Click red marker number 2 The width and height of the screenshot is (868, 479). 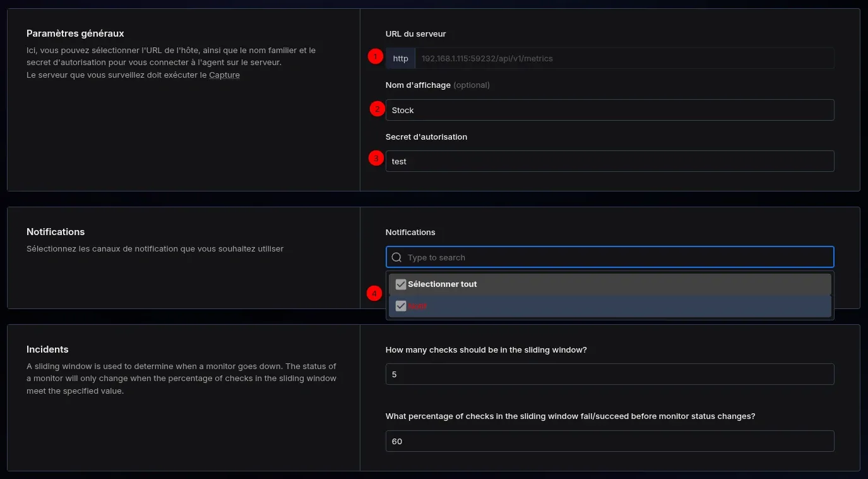(377, 109)
